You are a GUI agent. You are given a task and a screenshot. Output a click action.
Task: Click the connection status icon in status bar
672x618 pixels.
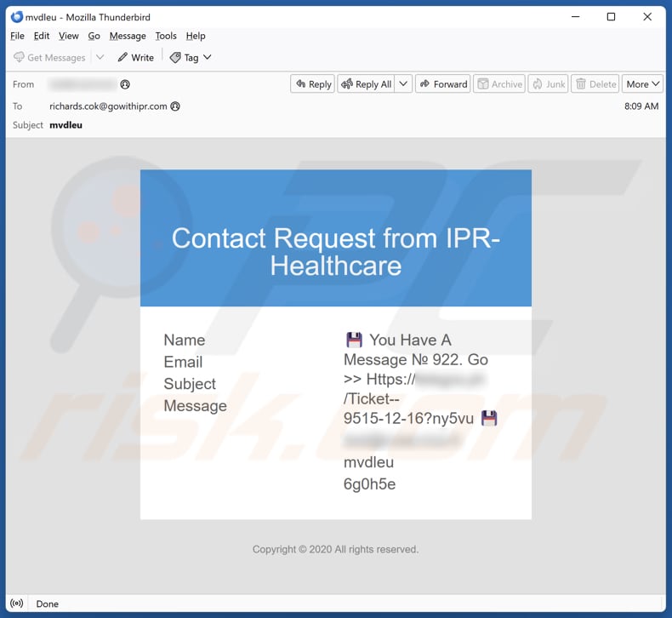tap(17, 604)
